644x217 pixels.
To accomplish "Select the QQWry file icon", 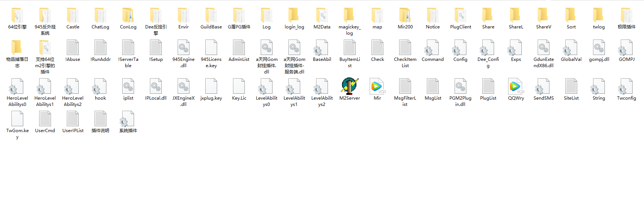I will pyautogui.click(x=515, y=86).
